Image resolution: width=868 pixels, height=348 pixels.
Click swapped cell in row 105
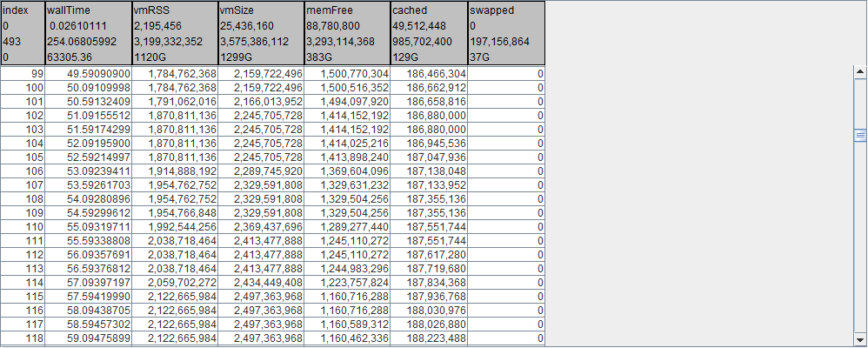506,157
